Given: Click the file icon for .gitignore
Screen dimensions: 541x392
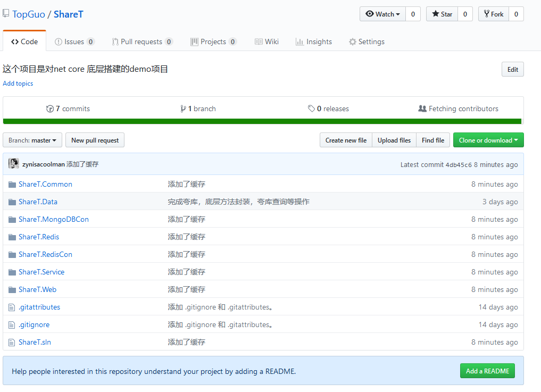Looking at the screenshot, I should 12,325.
